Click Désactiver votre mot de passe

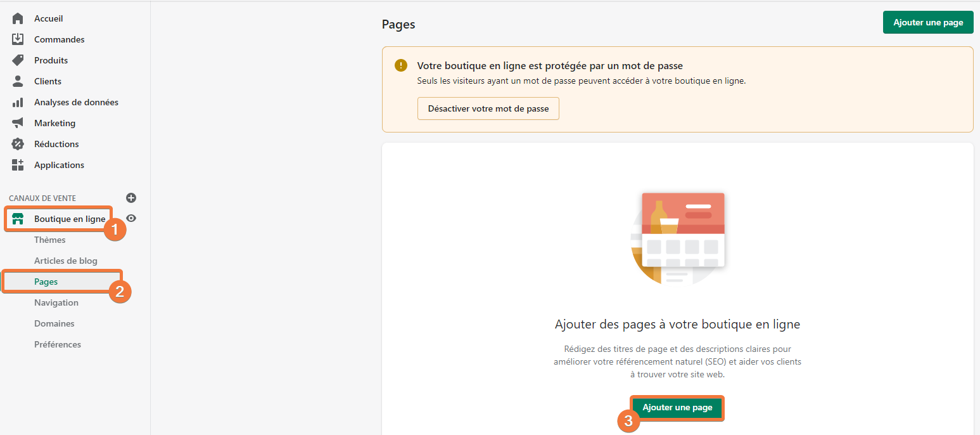pyautogui.click(x=488, y=108)
